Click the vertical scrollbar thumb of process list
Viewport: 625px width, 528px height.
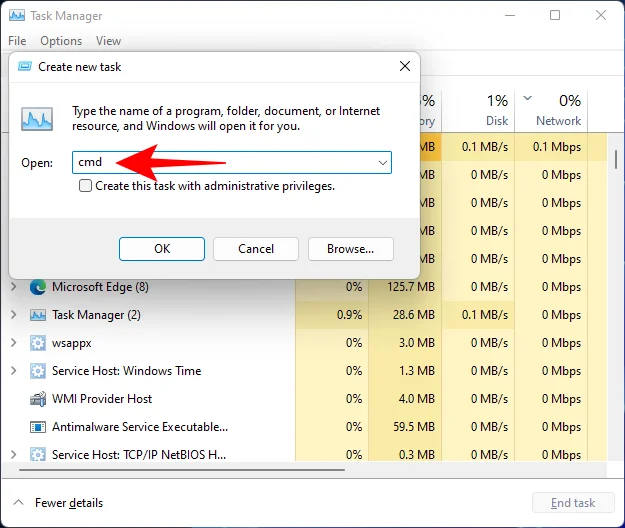coord(616,159)
